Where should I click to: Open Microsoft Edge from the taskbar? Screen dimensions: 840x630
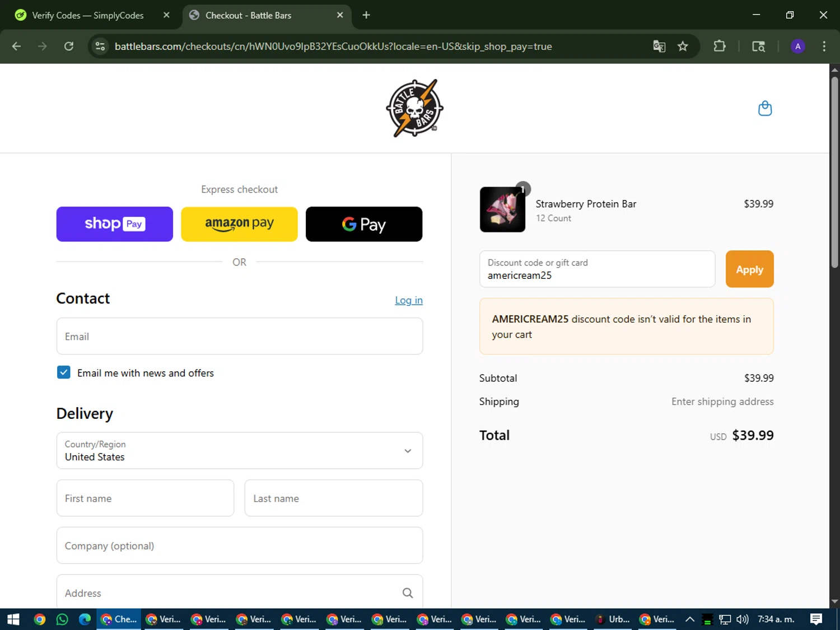click(x=85, y=619)
